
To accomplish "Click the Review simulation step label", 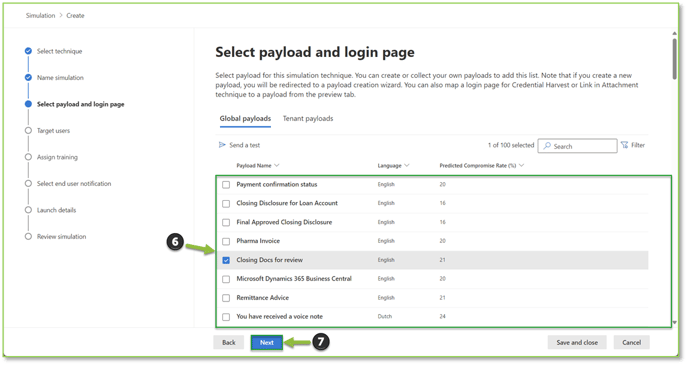I will click(61, 236).
